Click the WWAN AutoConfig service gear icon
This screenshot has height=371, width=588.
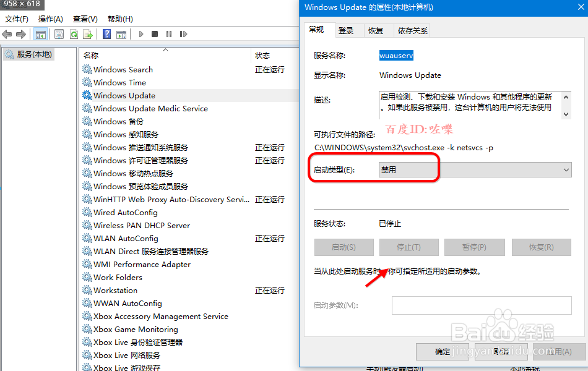(87, 303)
